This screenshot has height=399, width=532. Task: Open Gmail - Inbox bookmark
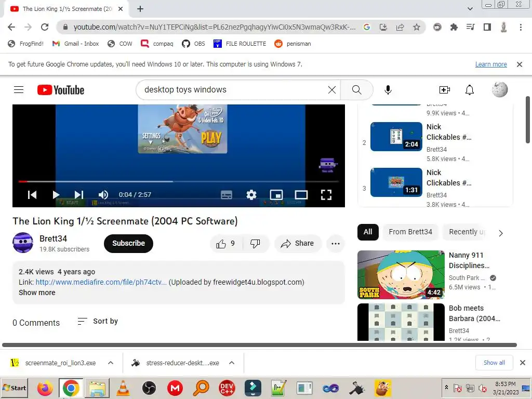point(76,44)
